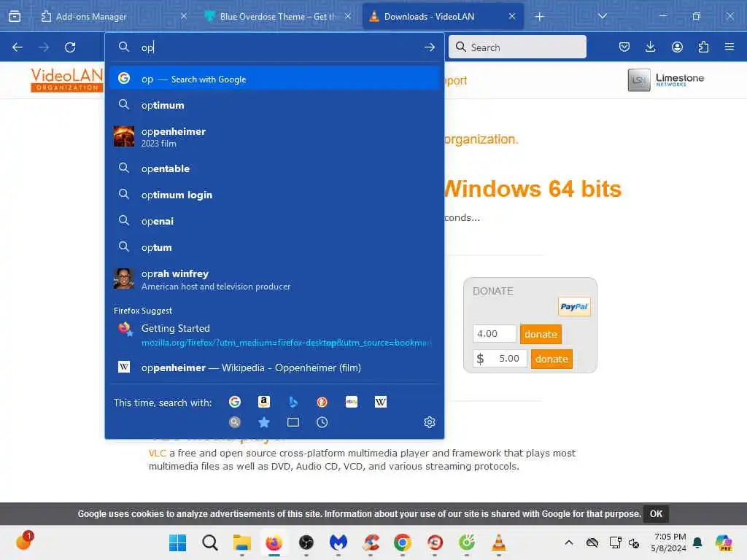
Task: Open a new tab
Action: coord(539,17)
